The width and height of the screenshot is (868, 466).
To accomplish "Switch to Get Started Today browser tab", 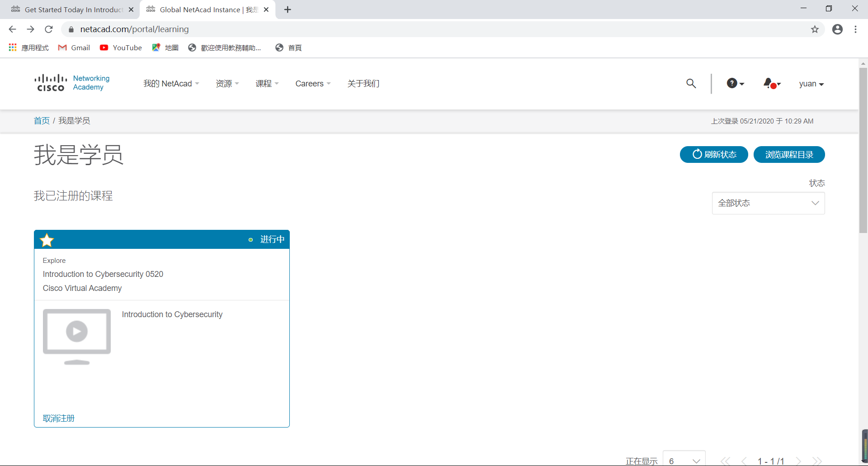I will tap(72, 10).
